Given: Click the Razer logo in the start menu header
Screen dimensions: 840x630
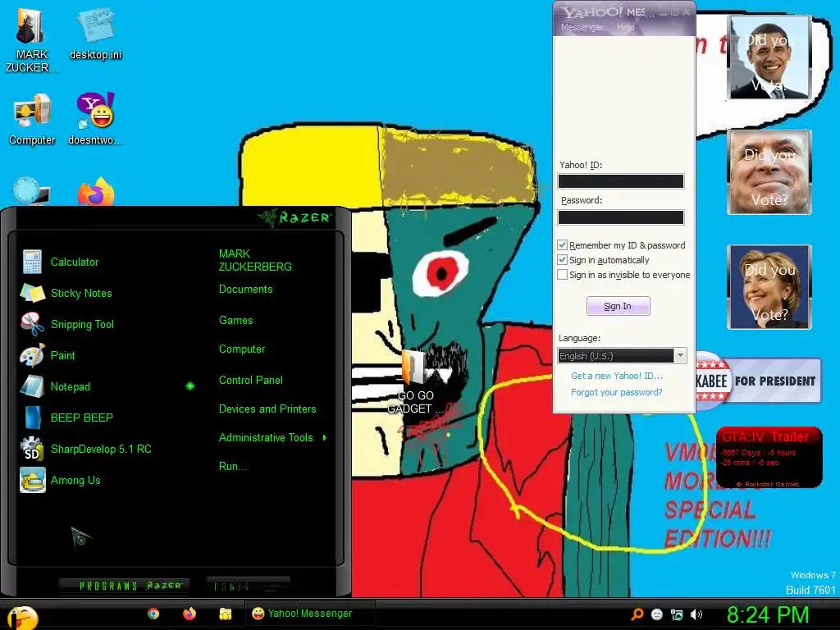Looking at the screenshot, I should pos(294,217).
